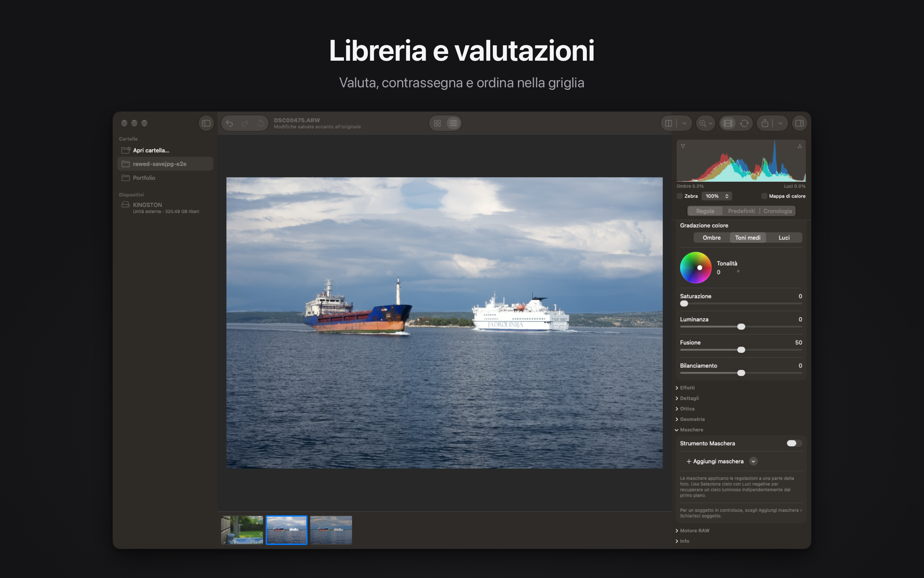The height and width of the screenshot is (578, 924).
Task: Toggle the right inspector panel icon
Action: (800, 123)
